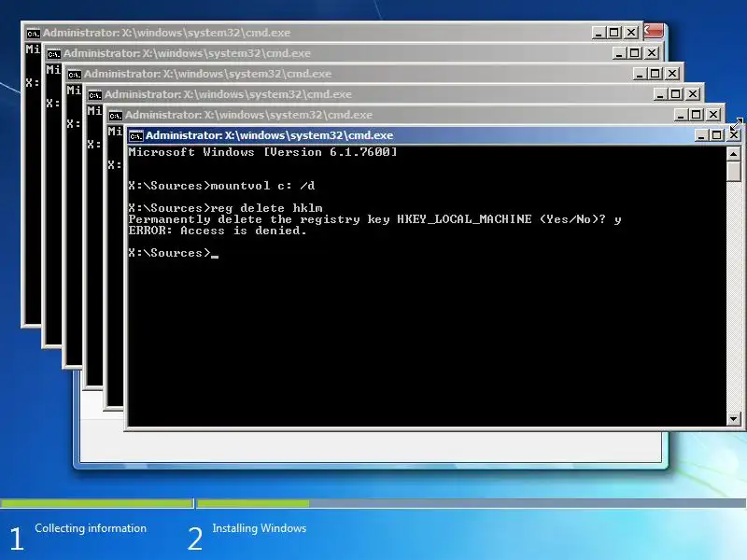Click the completed step 1 progress bar
Viewport: 747px width, 560px height.
(x=96, y=503)
